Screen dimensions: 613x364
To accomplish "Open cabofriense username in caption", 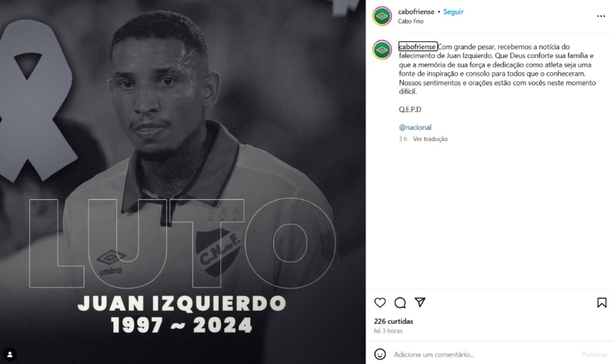I will tap(418, 46).
